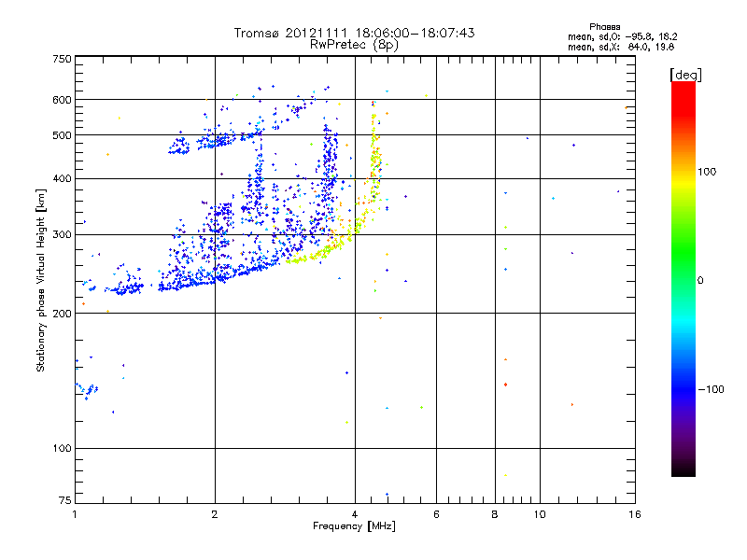Click the colorbar tick label '0'

click(700, 281)
